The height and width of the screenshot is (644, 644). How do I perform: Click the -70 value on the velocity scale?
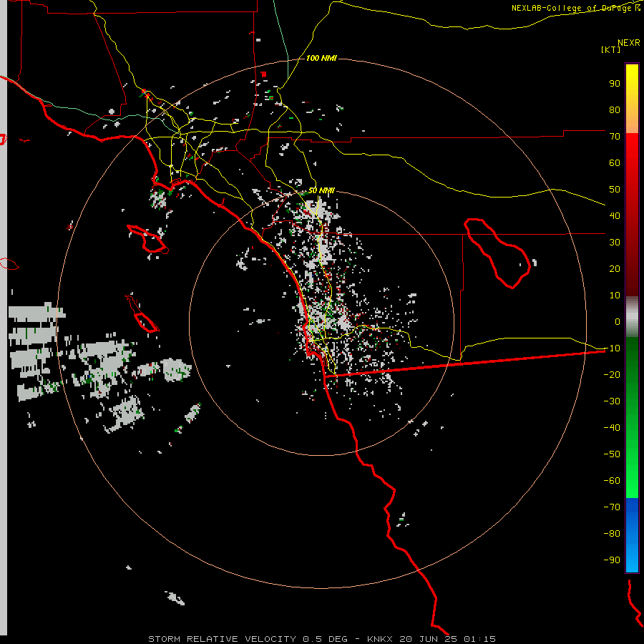(x=612, y=507)
